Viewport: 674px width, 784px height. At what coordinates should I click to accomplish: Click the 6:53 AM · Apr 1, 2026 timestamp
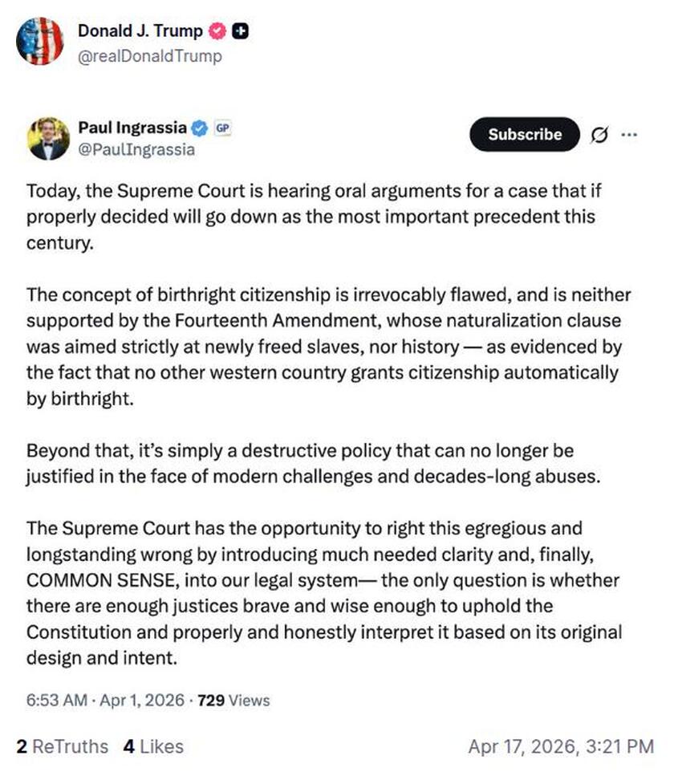point(107,700)
